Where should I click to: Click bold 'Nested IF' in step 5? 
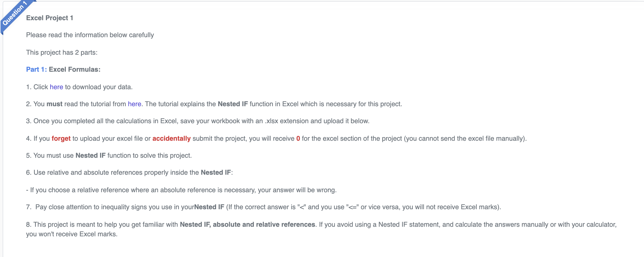click(91, 155)
